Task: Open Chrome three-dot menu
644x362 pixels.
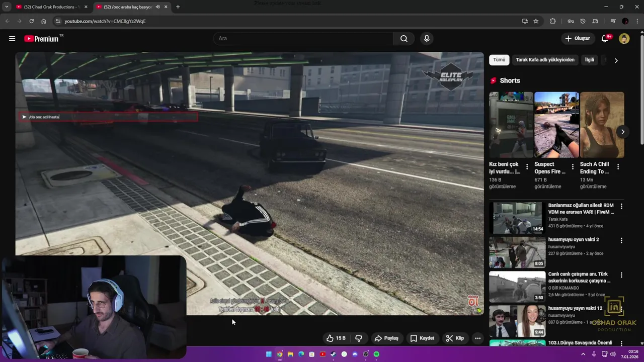Action: click(x=637, y=21)
